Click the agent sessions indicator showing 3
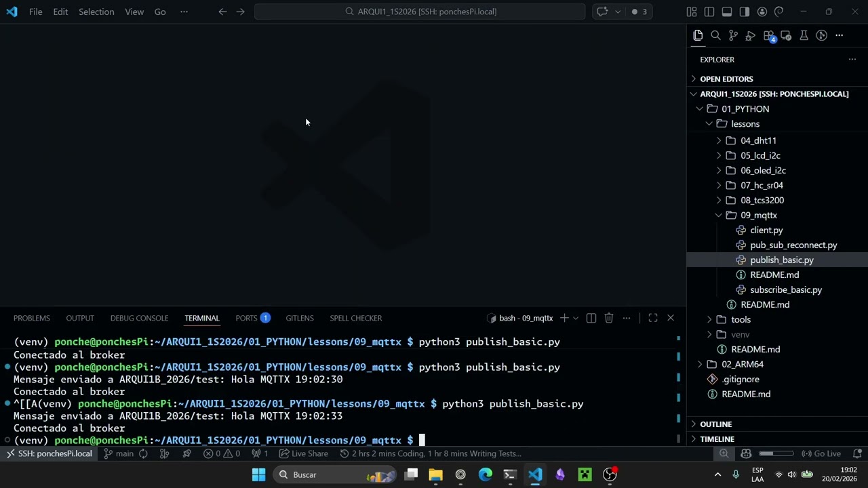The width and height of the screenshot is (868, 488). [x=639, y=12]
